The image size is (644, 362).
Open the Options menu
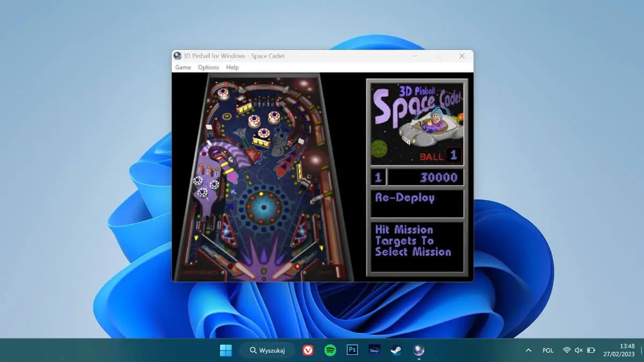coord(208,67)
